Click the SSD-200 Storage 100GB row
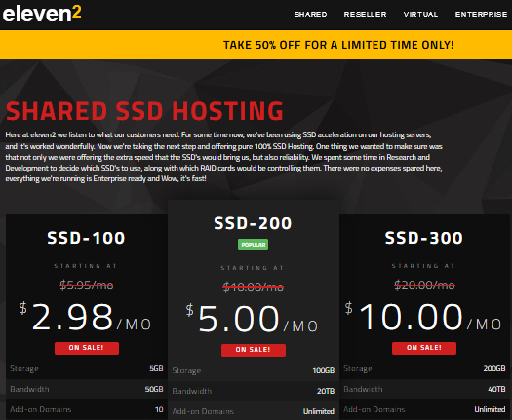Screen dimensions: 512x420 click(254, 370)
